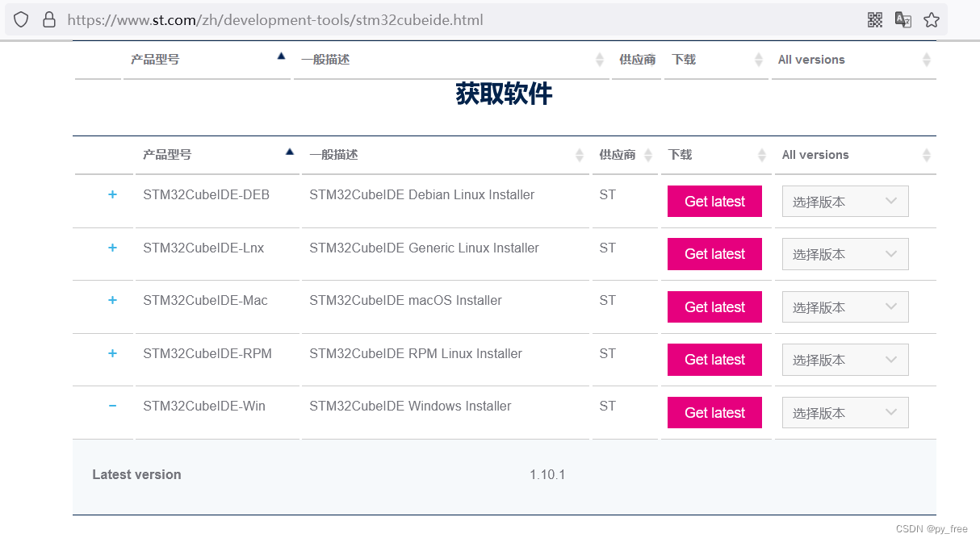Click STM32CubeIDE Debian Linux Installer description
The width and height of the screenshot is (980, 542).
pyautogui.click(x=422, y=194)
